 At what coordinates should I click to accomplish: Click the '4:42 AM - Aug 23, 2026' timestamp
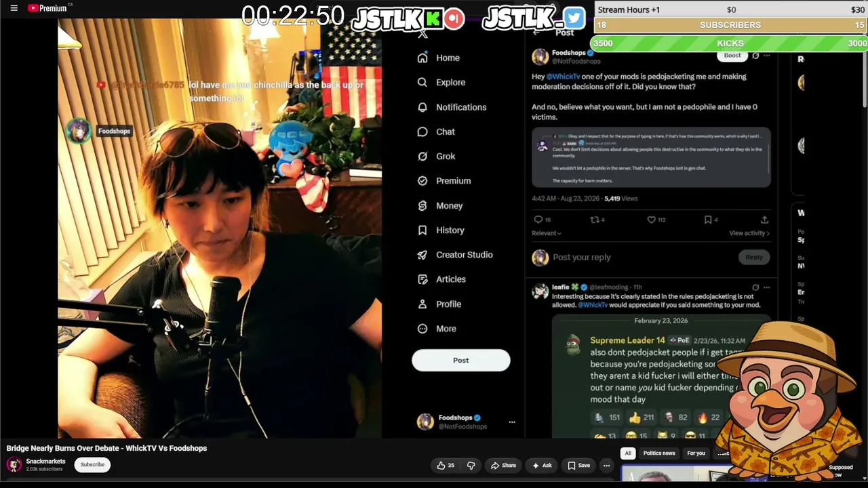click(x=565, y=199)
